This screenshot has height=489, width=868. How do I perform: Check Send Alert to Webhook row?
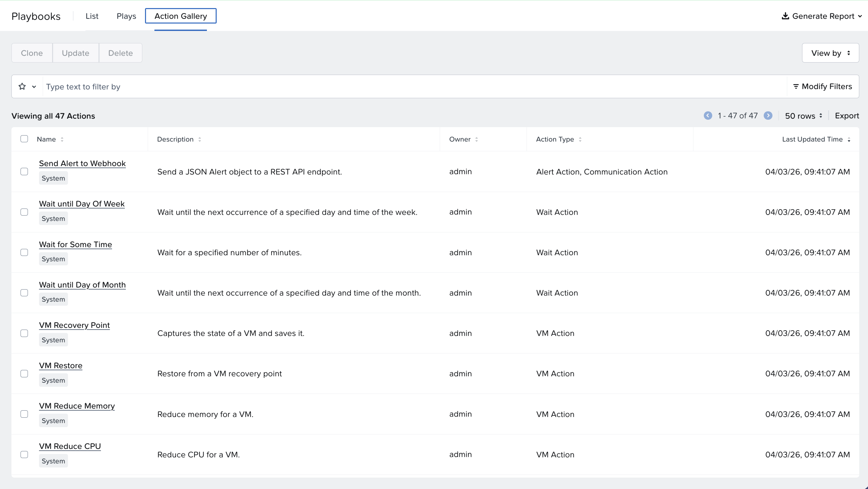[x=24, y=172]
